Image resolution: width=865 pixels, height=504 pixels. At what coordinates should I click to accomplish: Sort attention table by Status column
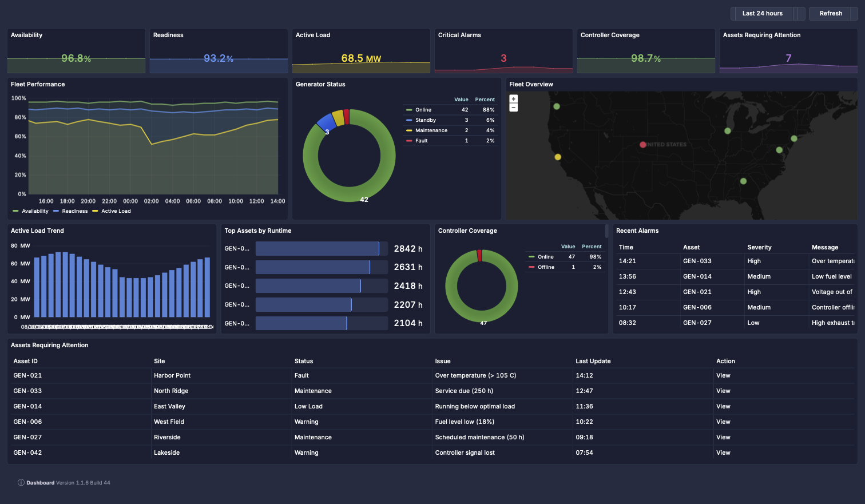pos(304,361)
